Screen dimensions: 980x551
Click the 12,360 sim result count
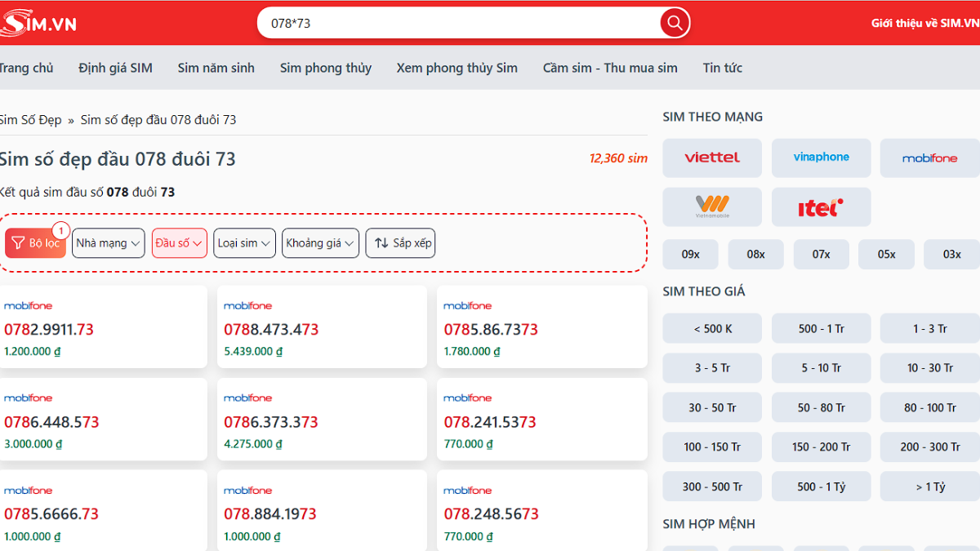[618, 158]
